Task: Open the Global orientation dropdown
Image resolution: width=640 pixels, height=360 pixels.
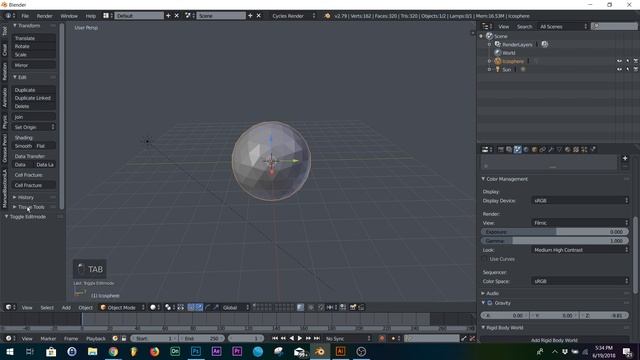Action: coord(236,307)
